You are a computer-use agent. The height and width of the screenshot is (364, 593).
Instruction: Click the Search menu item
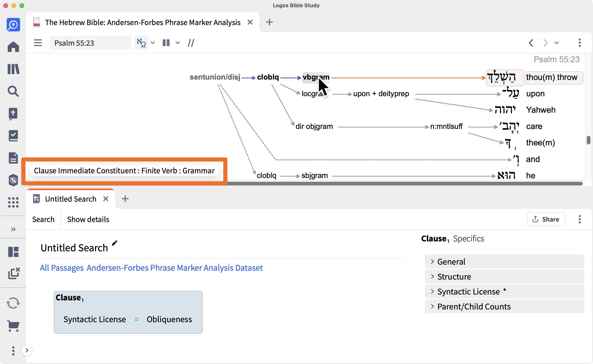(43, 219)
